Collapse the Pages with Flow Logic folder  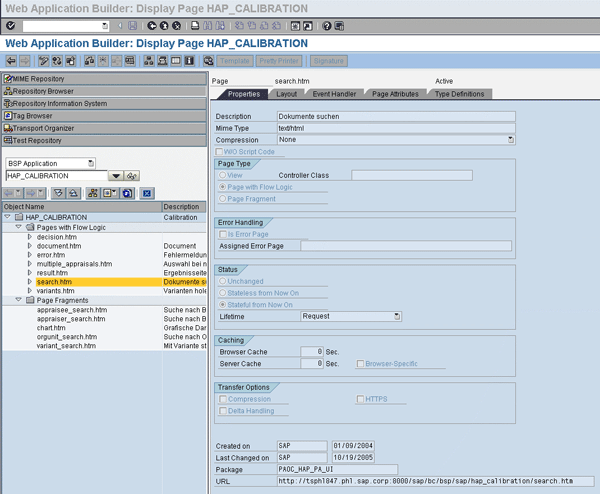coord(19,227)
